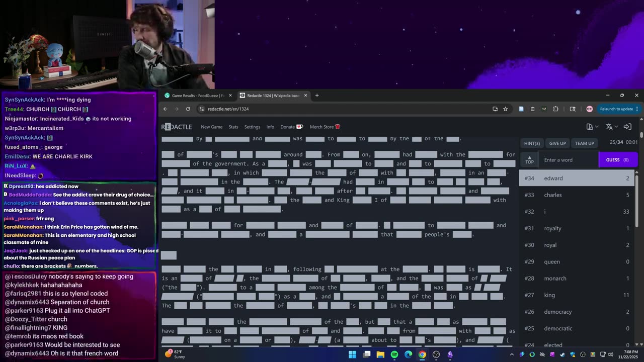Open File Explorer from the taskbar
The height and width of the screenshot is (362, 644).
[x=380, y=354]
